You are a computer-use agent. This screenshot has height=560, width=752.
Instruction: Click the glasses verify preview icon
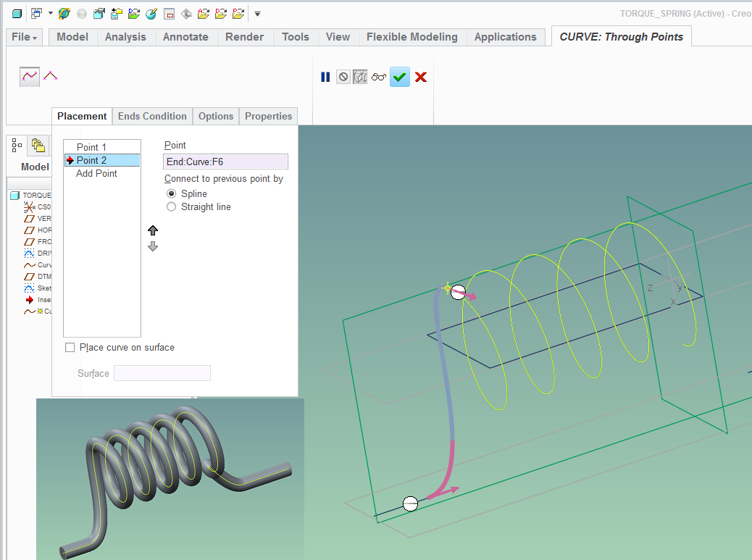[379, 78]
